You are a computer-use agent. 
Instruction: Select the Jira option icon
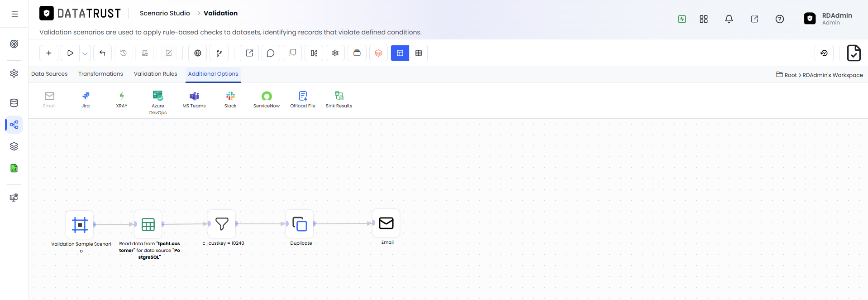(86, 100)
